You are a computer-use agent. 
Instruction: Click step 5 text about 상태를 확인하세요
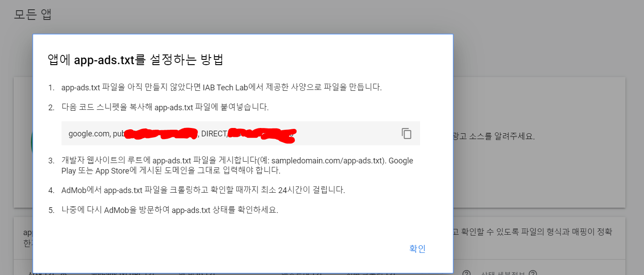coord(170,210)
